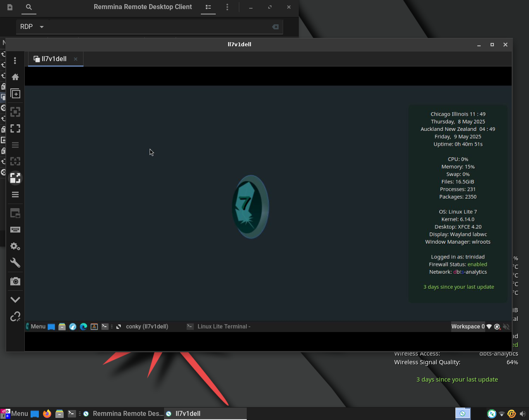
Task: Click the remote update notifier tray icon
Action: [497, 327]
